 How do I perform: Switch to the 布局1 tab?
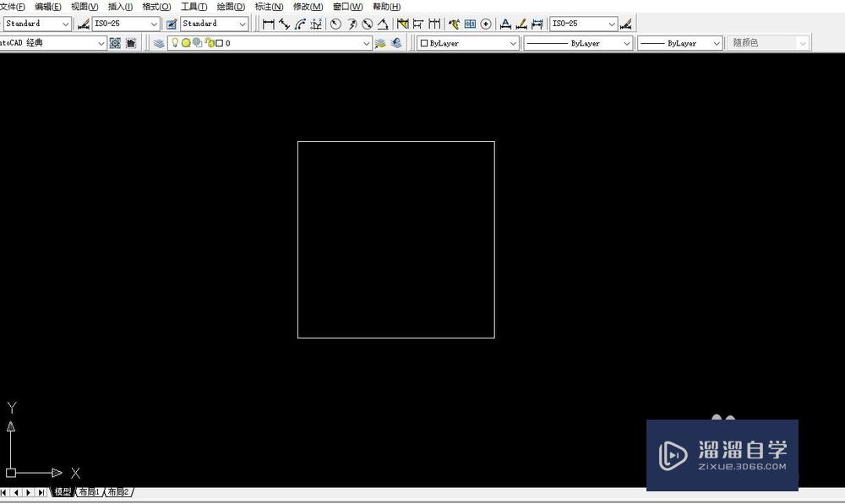pos(88,492)
